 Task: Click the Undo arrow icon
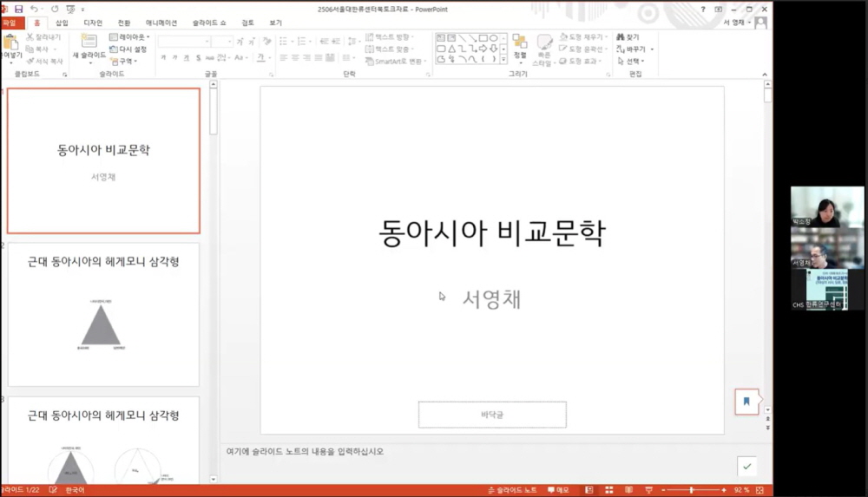[35, 9]
